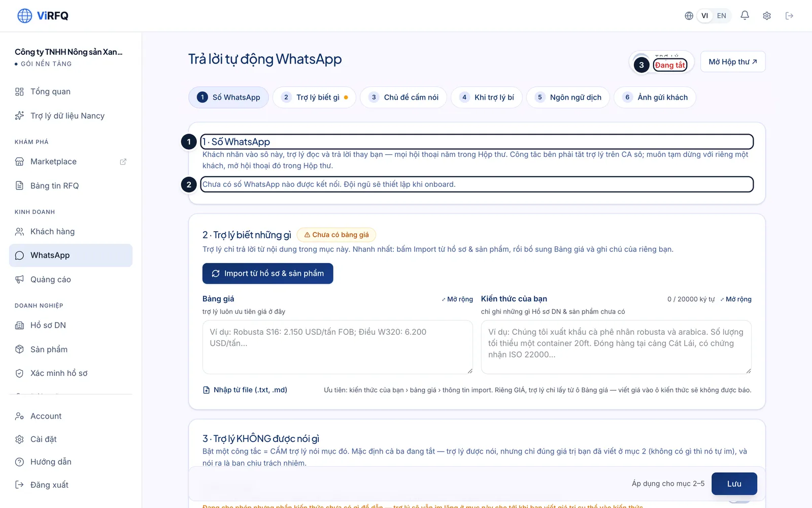Focus the Kiến thức của bạn text area

coord(616,347)
